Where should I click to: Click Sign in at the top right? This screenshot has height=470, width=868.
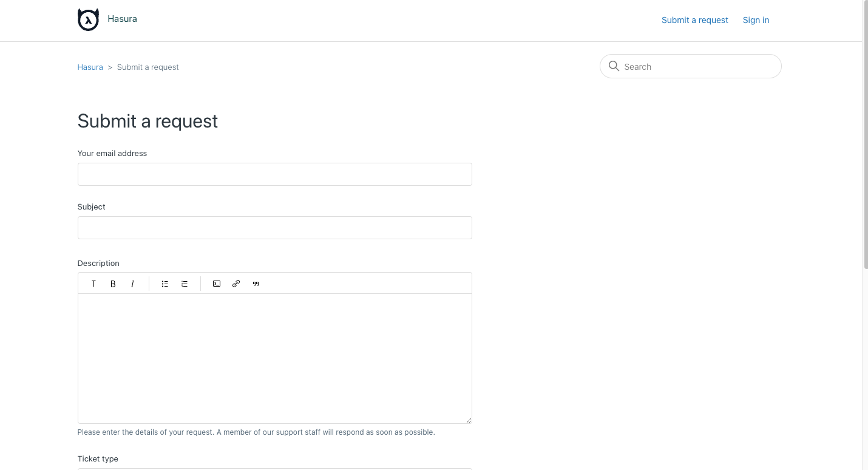point(756,20)
